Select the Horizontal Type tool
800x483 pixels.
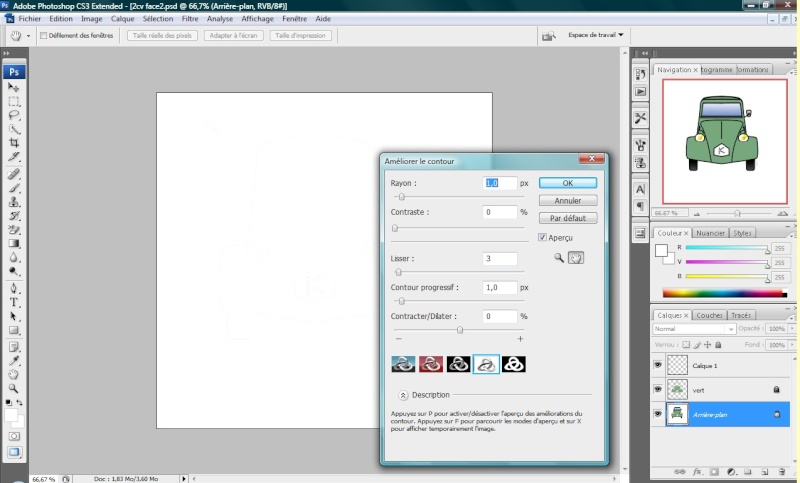pyautogui.click(x=13, y=302)
